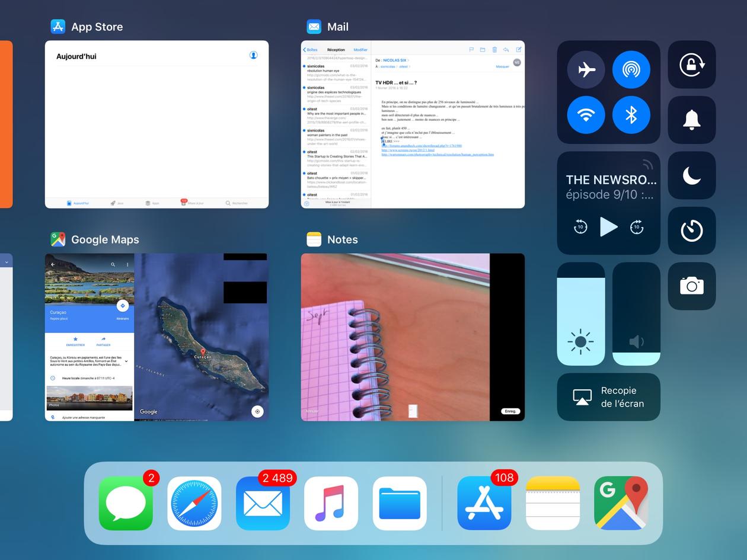Viewport: 747px width, 560px height.
Task: Launch Apple Music from the dock
Action: [331, 503]
